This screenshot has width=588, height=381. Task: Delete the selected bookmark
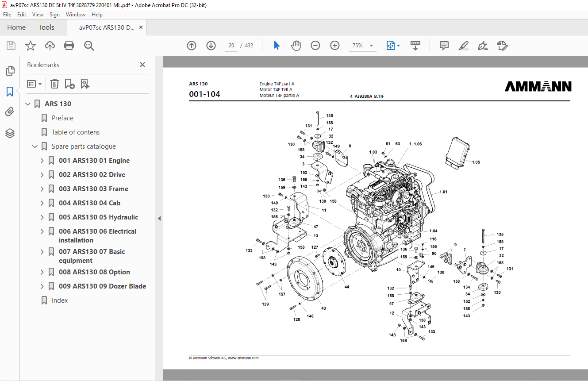click(x=54, y=84)
